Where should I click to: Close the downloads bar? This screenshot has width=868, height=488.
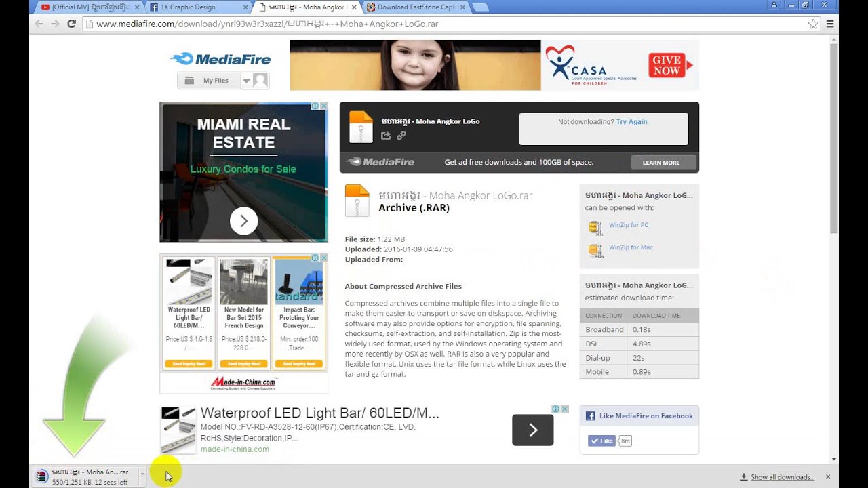pyautogui.click(x=828, y=477)
